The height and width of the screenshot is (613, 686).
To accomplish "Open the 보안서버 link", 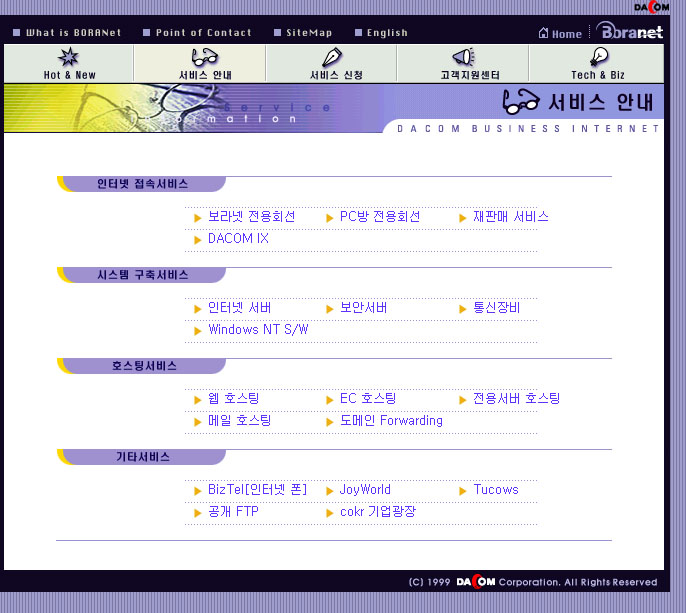I will point(363,308).
